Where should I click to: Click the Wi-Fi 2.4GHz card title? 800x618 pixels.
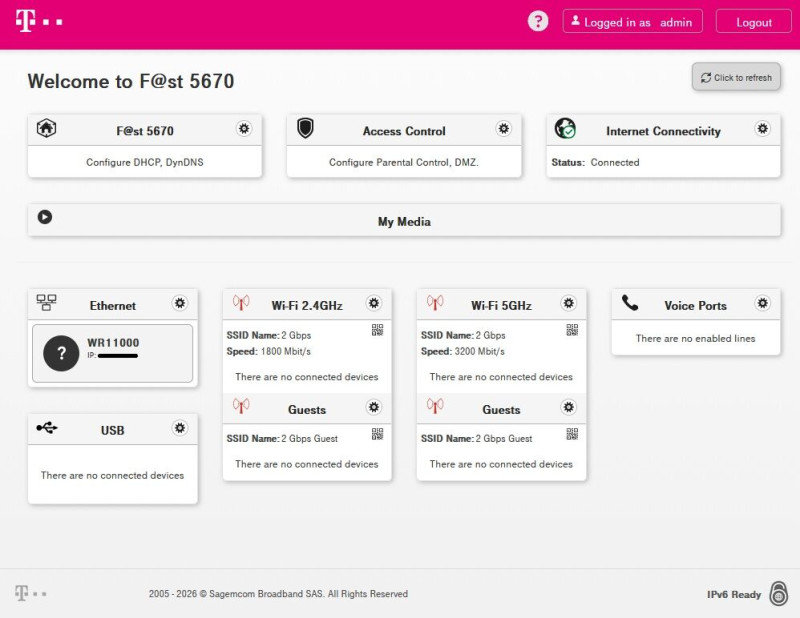[307, 306]
